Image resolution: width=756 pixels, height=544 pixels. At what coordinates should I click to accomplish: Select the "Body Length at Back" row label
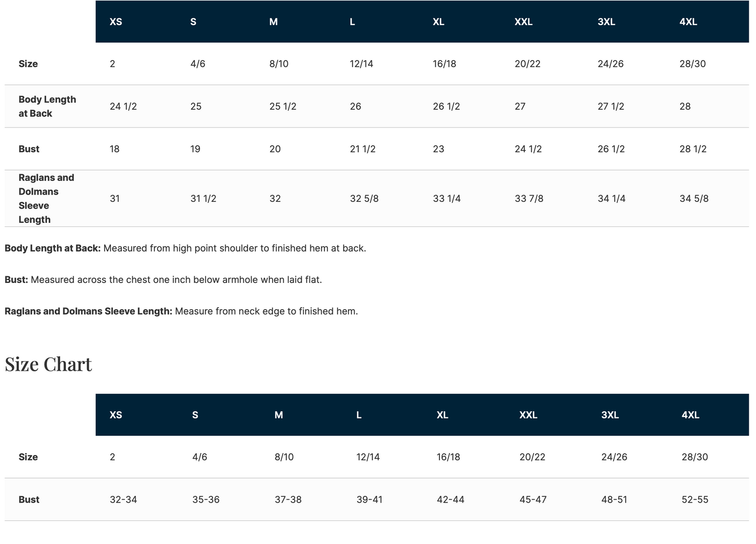click(47, 106)
